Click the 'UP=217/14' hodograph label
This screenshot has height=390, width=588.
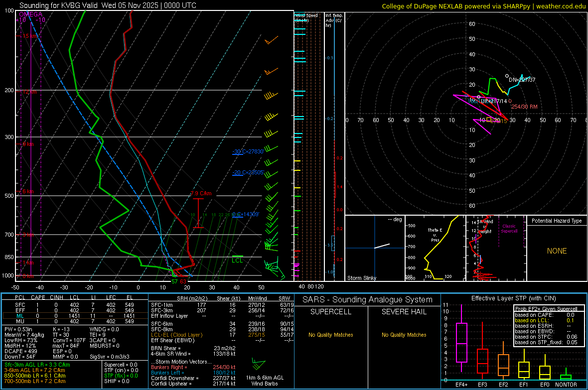tap(493, 101)
